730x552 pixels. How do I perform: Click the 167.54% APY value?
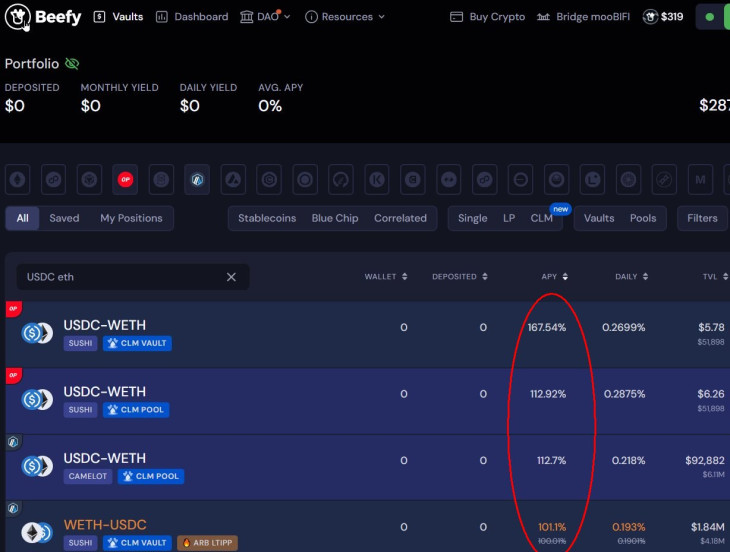(x=547, y=328)
